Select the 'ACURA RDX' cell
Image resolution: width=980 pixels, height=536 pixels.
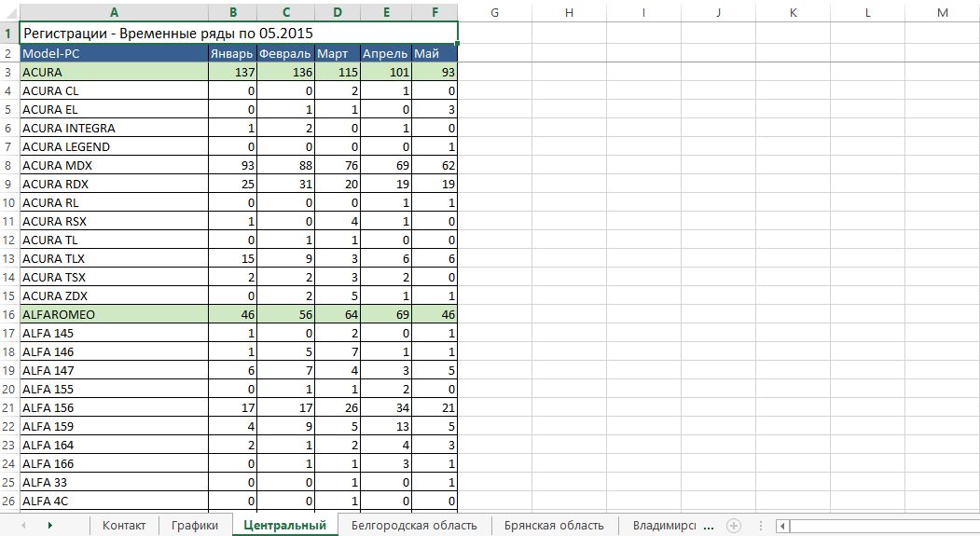click(x=114, y=185)
